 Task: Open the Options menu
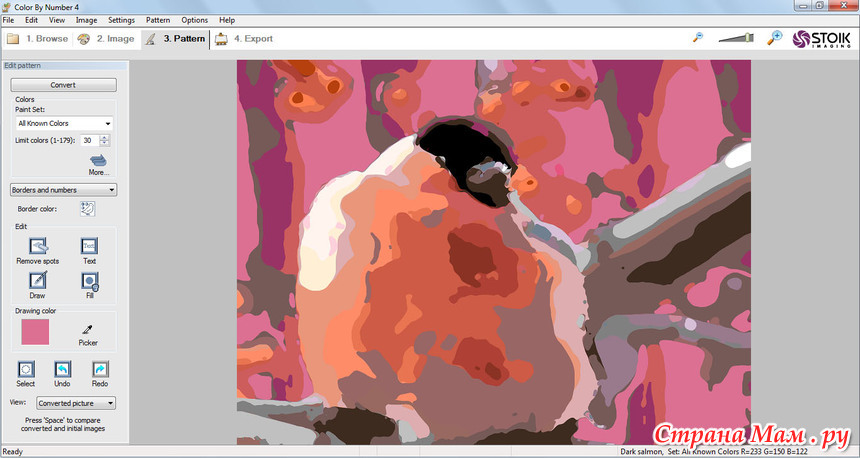click(195, 20)
